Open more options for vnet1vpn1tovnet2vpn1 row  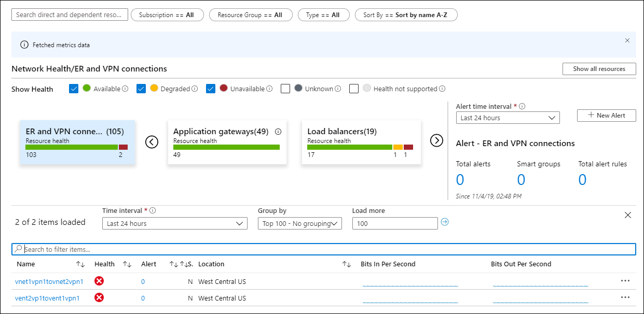tap(625, 281)
